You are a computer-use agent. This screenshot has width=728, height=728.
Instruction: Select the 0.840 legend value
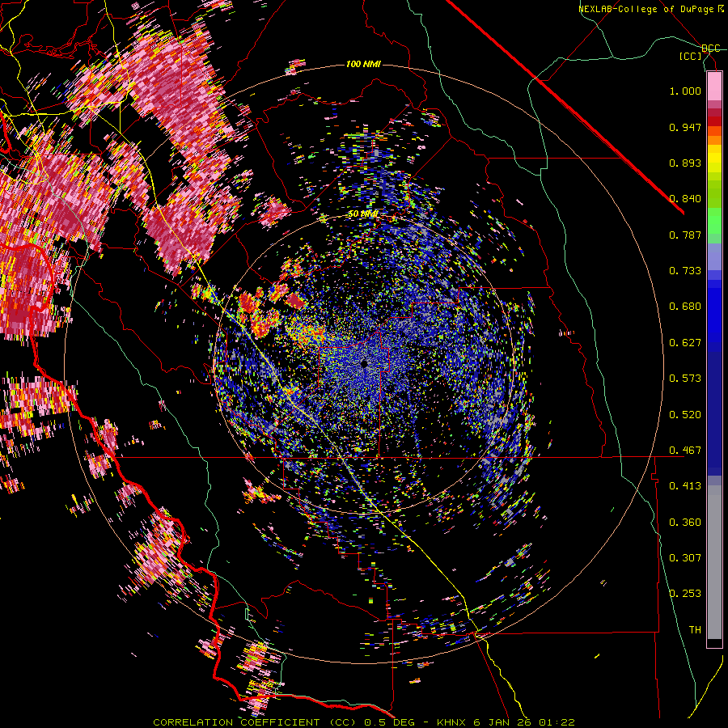[x=685, y=199]
